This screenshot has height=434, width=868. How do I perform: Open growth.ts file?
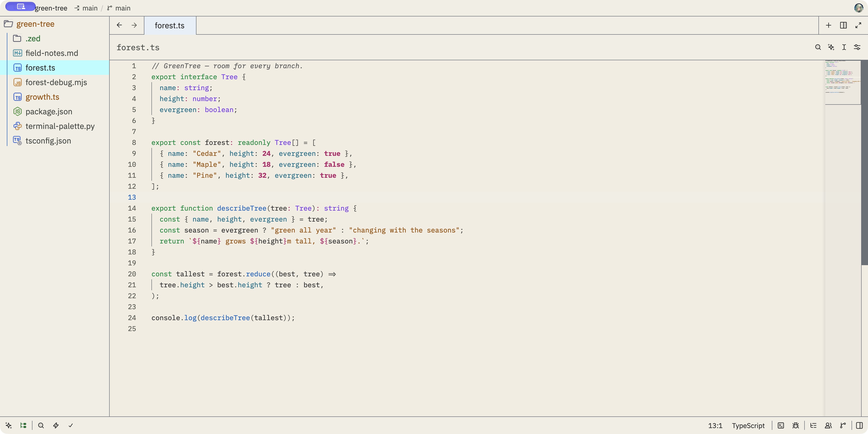pos(55,97)
